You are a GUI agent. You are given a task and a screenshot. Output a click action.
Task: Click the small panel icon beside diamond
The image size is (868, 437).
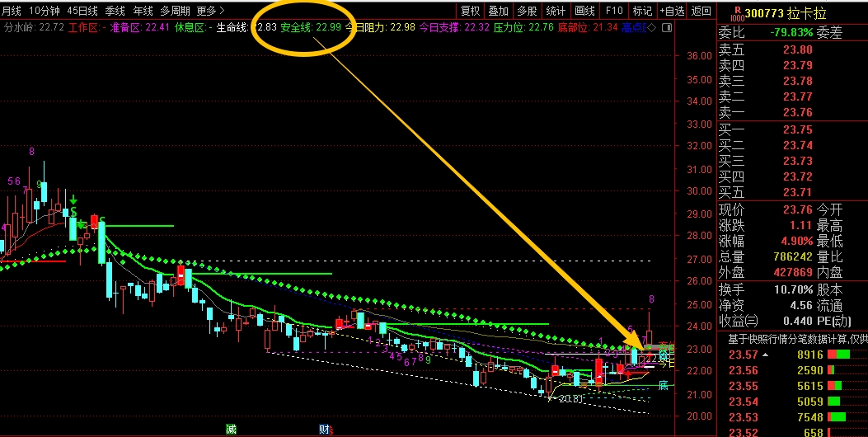[667, 28]
